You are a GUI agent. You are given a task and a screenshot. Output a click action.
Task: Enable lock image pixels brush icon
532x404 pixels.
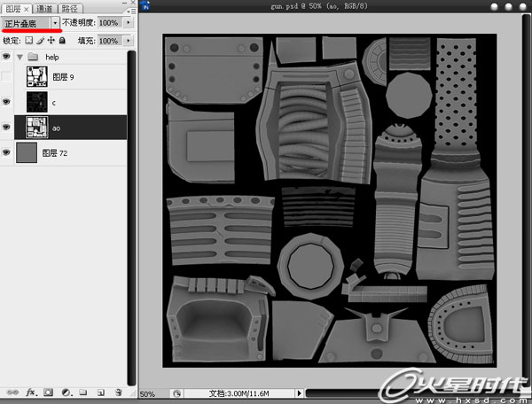(x=41, y=41)
